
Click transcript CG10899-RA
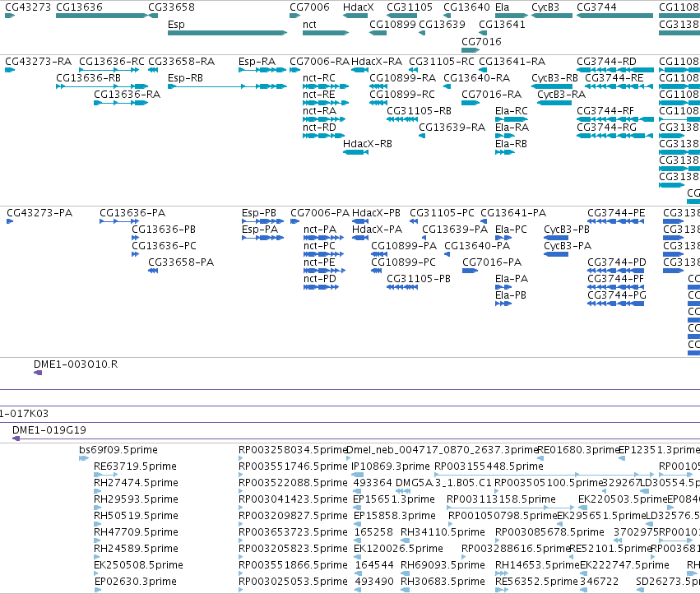(x=378, y=86)
